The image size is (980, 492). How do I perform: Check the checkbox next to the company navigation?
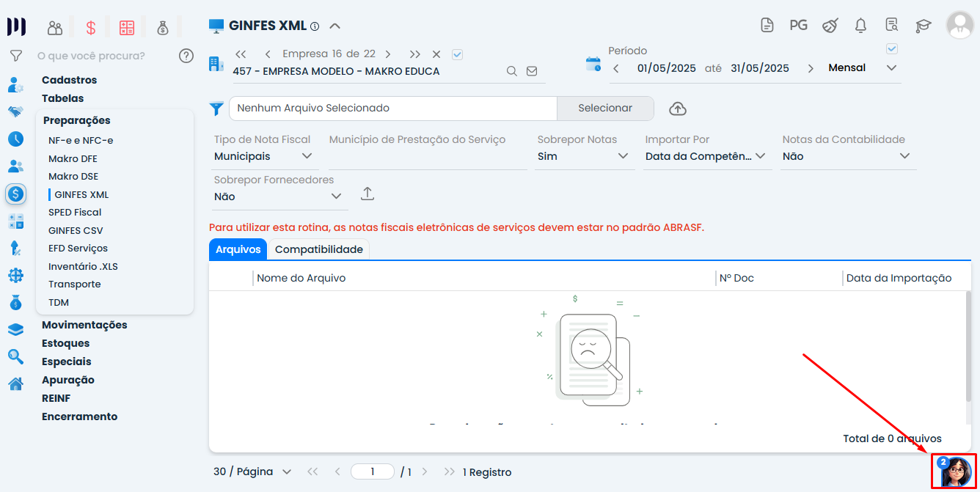tap(457, 54)
